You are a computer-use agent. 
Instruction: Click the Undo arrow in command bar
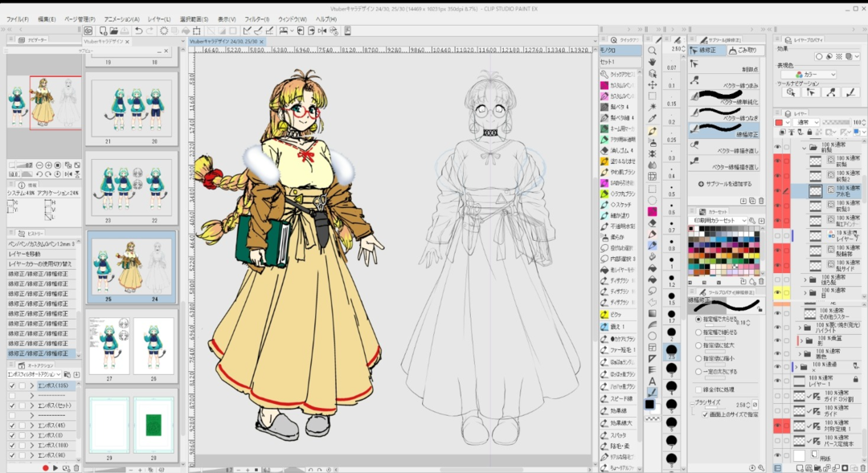pyautogui.click(x=139, y=31)
